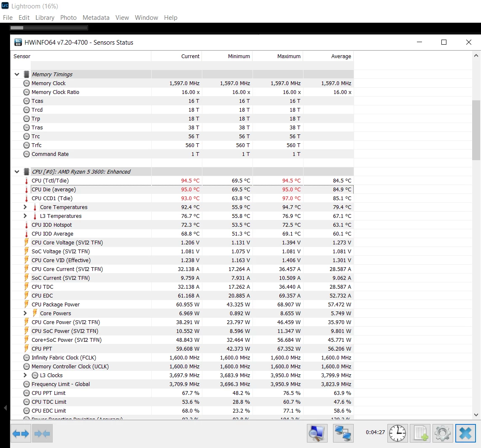Click scrollbar up arrow
Screen dimensions: 481x448
476,56
